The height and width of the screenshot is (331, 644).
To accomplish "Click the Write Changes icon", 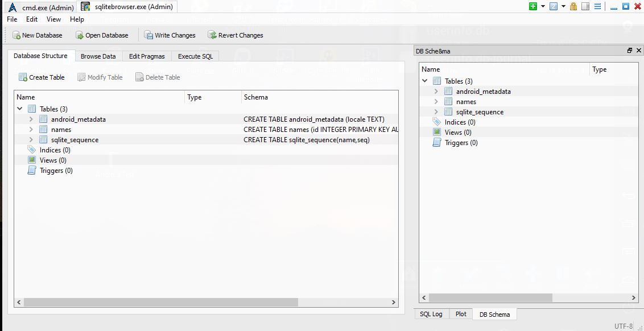I will tap(148, 35).
